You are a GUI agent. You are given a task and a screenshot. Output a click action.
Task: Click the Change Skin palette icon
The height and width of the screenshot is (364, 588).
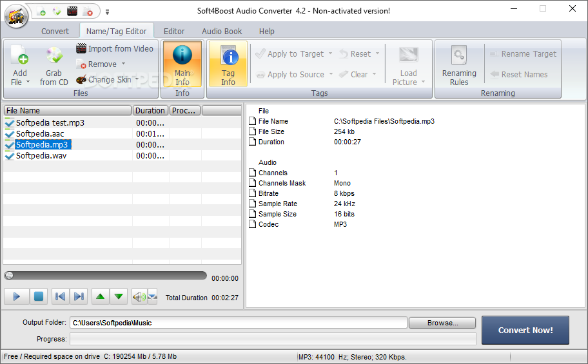[x=81, y=79]
